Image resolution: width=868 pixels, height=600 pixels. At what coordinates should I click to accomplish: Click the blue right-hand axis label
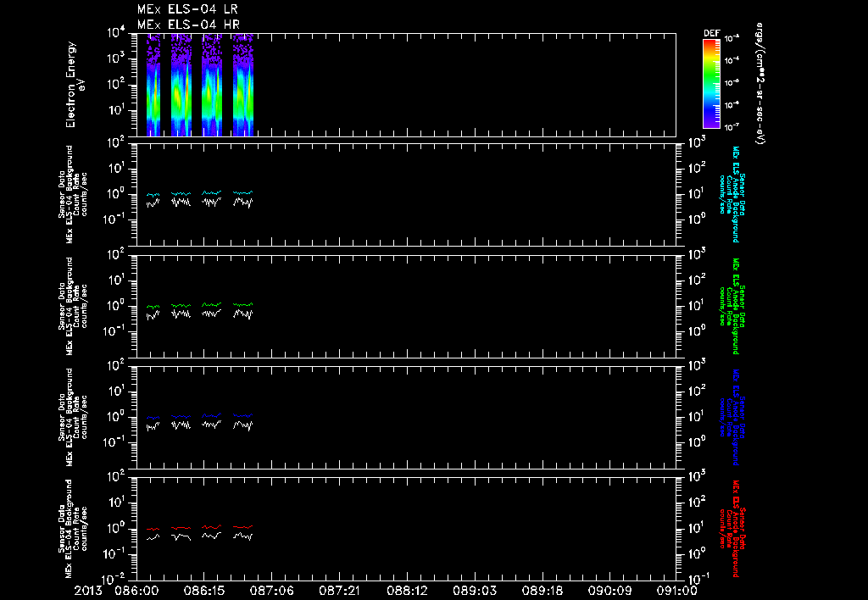[732, 417]
